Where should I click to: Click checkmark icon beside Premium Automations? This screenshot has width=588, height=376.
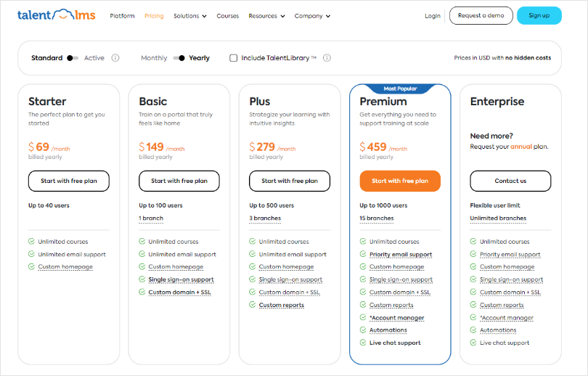363,330
